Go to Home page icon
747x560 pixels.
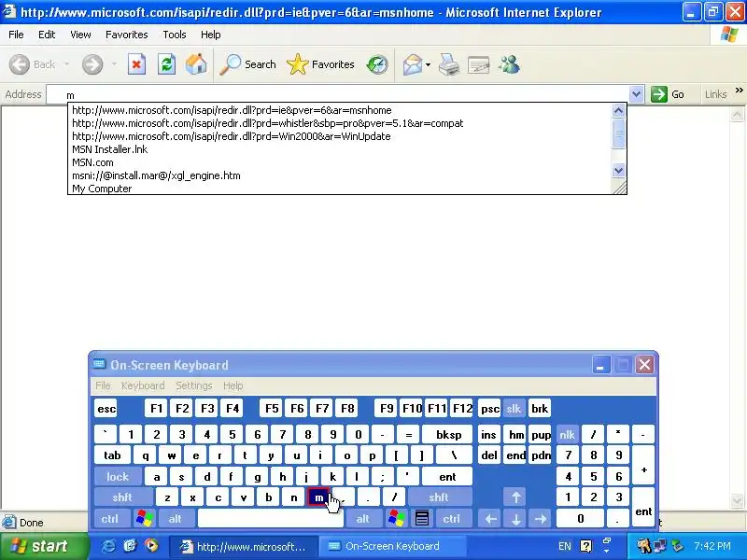tap(196, 64)
